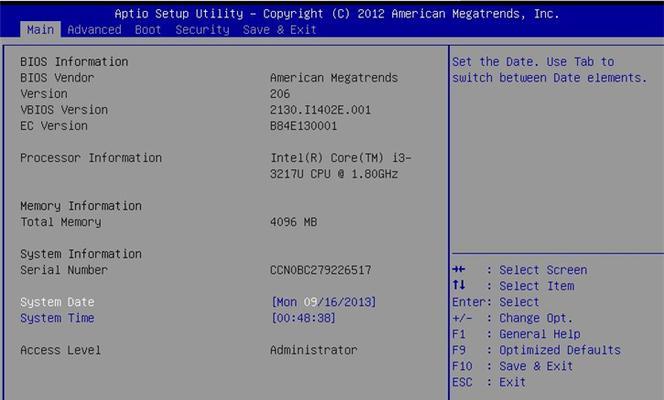The height and width of the screenshot is (400, 664).
Task: Click the EC Version label
Action: coord(54,126)
